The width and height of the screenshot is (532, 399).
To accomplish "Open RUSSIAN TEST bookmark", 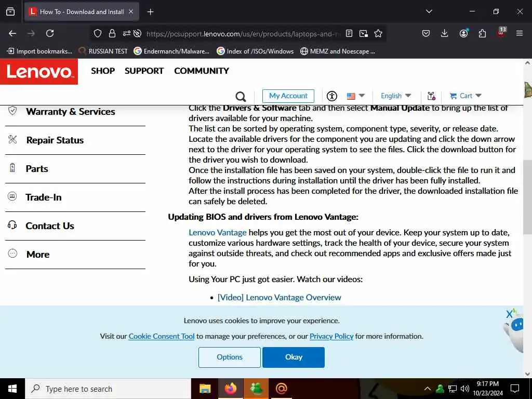I will tap(103, 51).
